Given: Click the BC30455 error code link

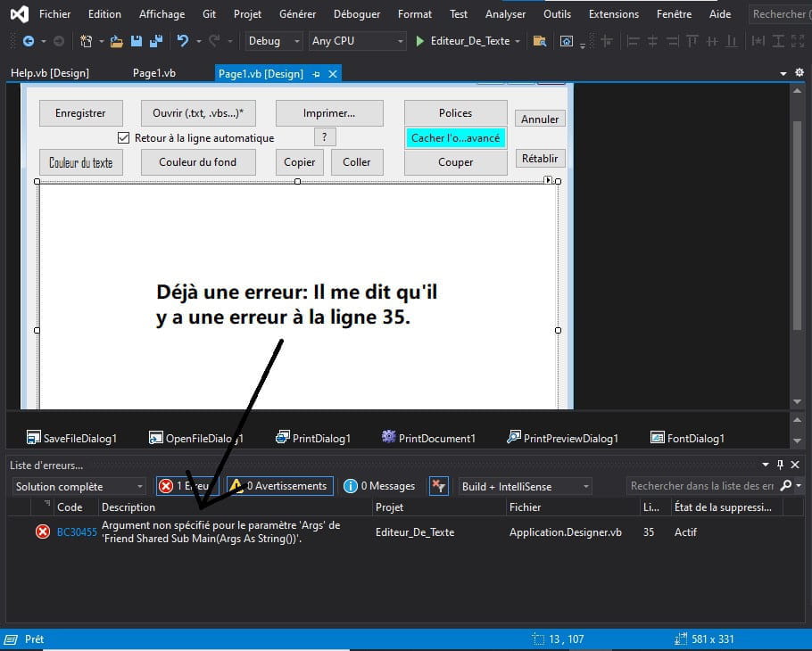Looking at the screenshot, I should 77,532.
